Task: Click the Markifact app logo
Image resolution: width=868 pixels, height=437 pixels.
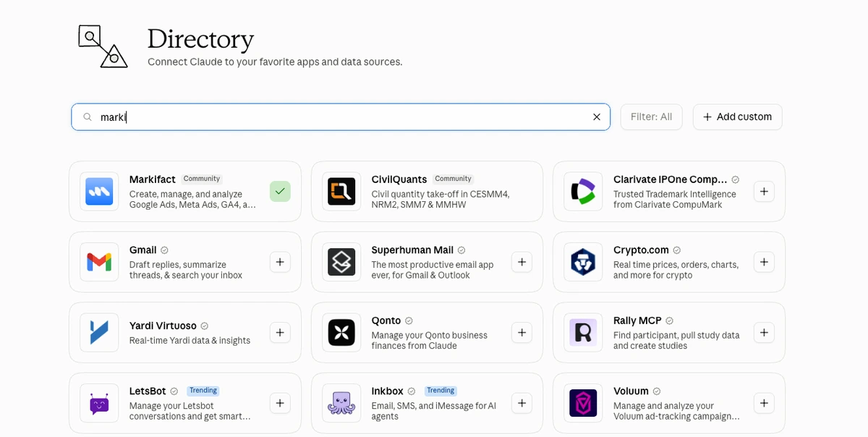Action: pos(99,192)
